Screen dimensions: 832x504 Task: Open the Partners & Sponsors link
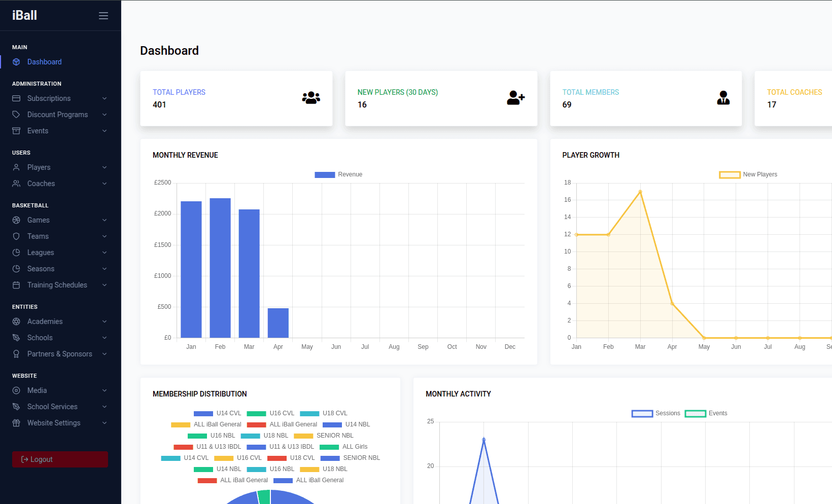[60, 354]
